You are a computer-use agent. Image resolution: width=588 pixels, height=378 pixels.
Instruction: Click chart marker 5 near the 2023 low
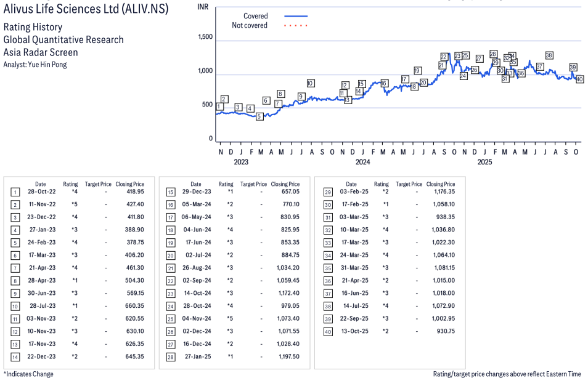click(259, 116)
